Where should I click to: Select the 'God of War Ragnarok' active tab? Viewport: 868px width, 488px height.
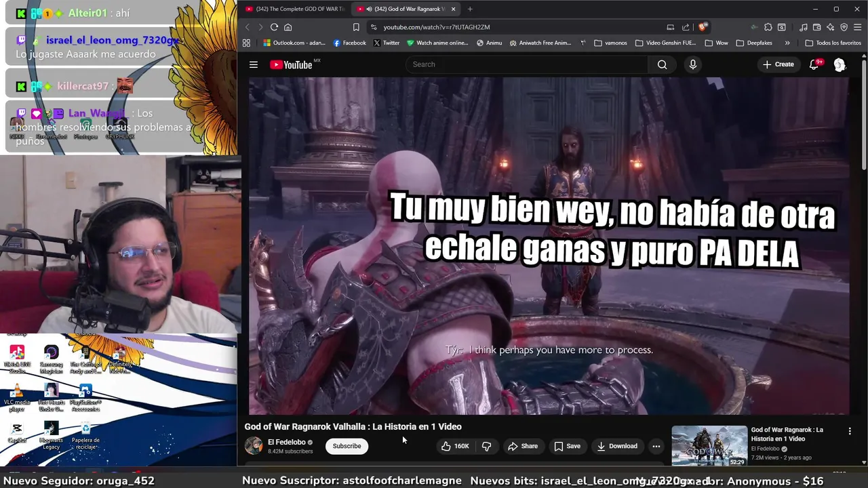405,9
